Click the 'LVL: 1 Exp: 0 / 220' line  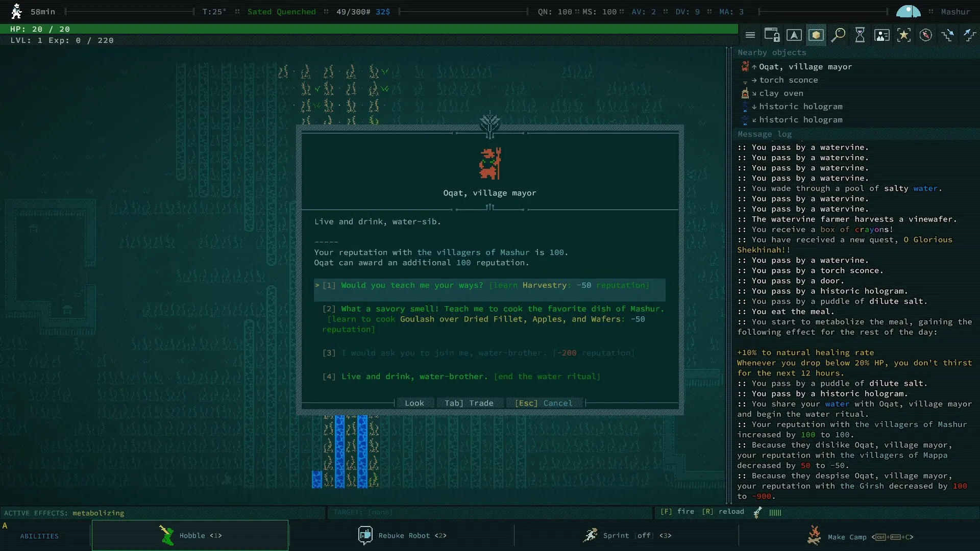62,40
